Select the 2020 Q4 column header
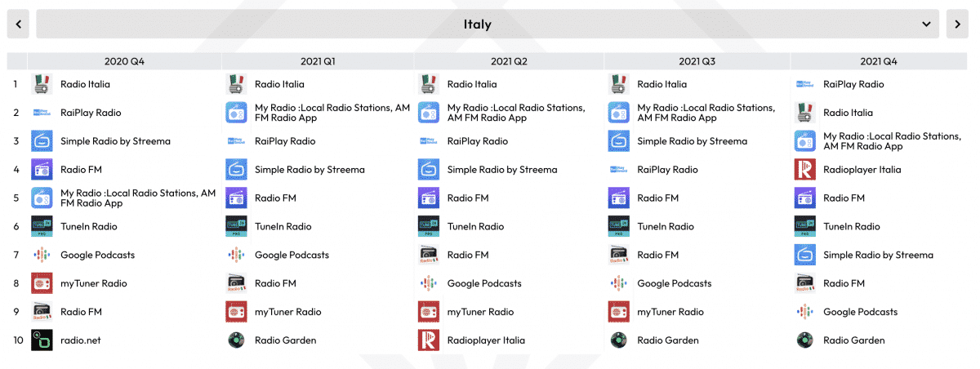The width and height of the screenshot is (980, 369). (124, 61)
